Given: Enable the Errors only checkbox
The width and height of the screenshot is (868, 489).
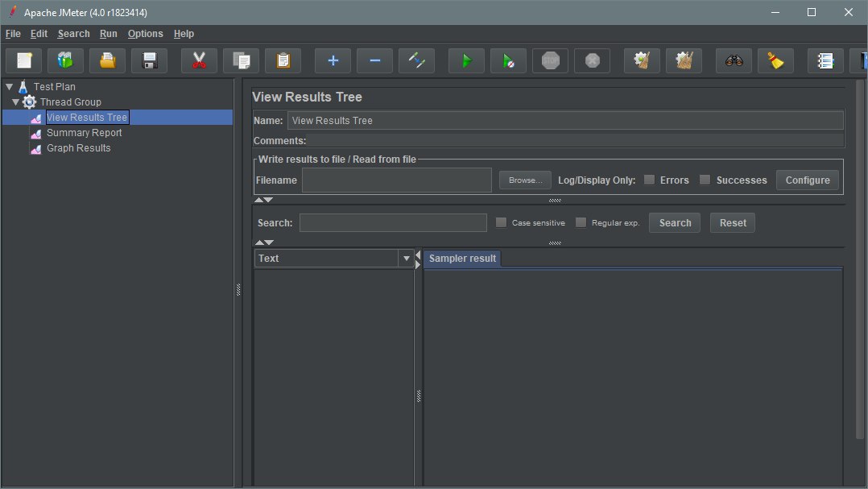Looking at the screenshot, I should [x=649, y=180].
